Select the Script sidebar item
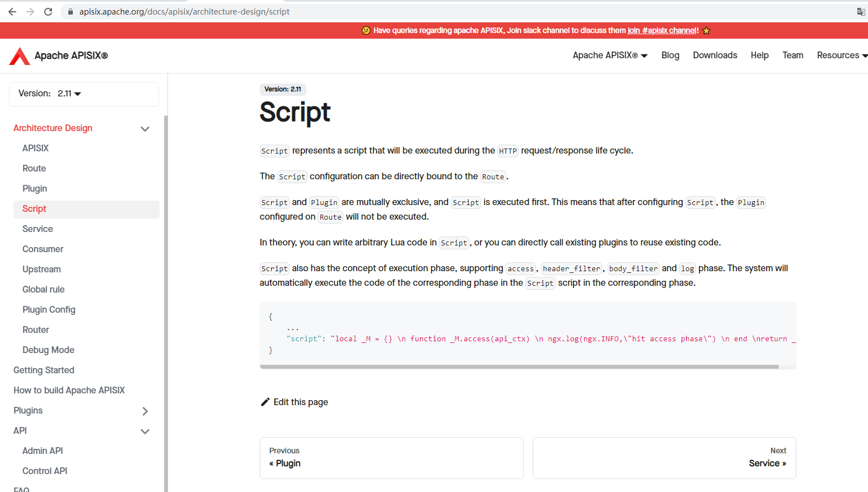Screen dimensions: 868x492 click(86, 209)
